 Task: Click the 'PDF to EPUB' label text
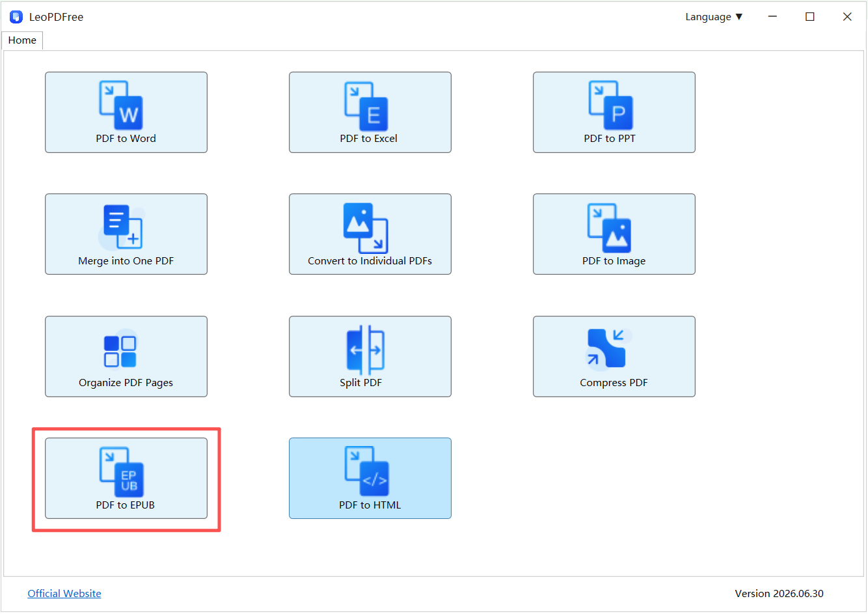[x=125, y=505]
